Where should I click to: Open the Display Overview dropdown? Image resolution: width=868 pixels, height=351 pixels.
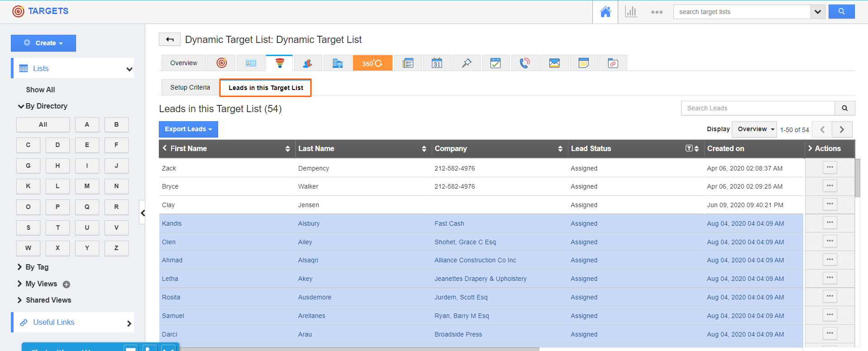coord(754,129)
